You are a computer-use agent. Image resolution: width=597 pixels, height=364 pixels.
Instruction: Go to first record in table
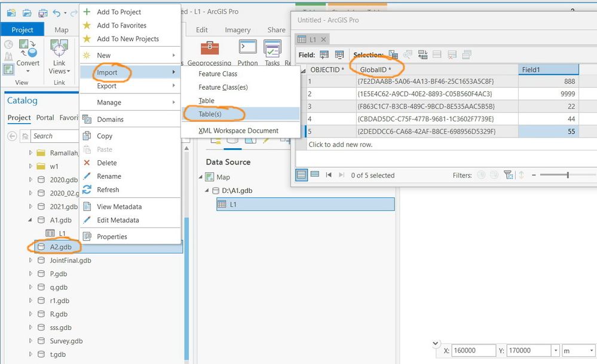[x=329, y=175]
